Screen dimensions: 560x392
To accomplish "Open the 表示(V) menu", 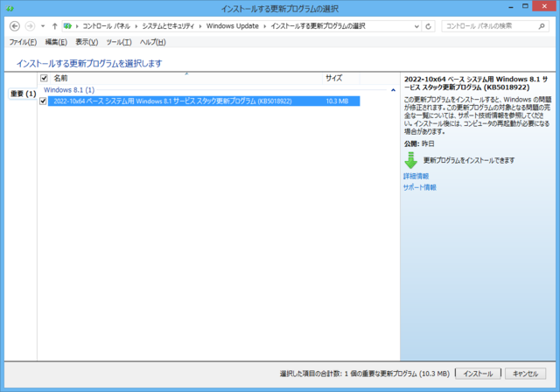I will click(x=87, y=42).
